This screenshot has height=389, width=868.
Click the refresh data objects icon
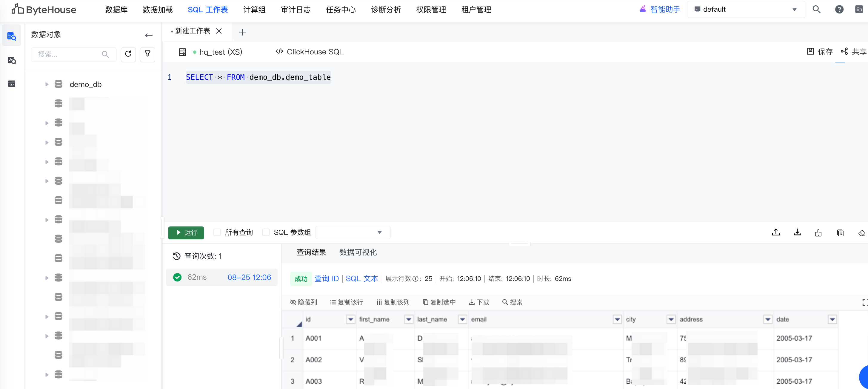[128, 54]
